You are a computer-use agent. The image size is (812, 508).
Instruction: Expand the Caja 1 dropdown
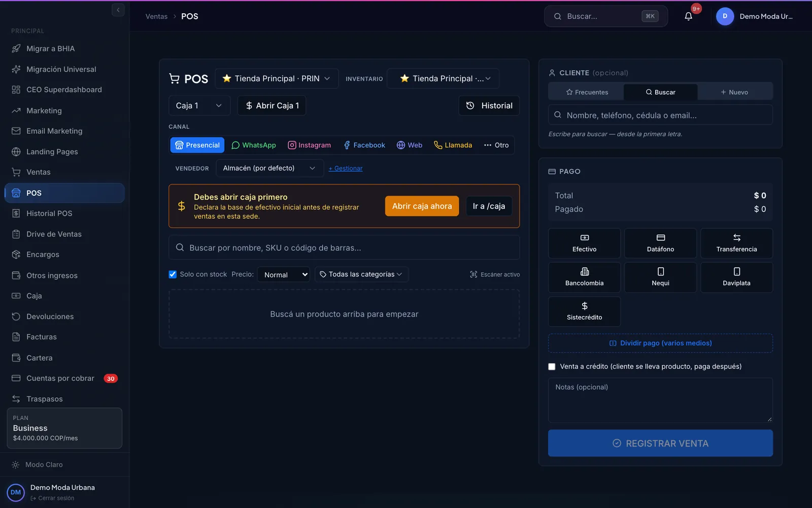coord(199,106)
